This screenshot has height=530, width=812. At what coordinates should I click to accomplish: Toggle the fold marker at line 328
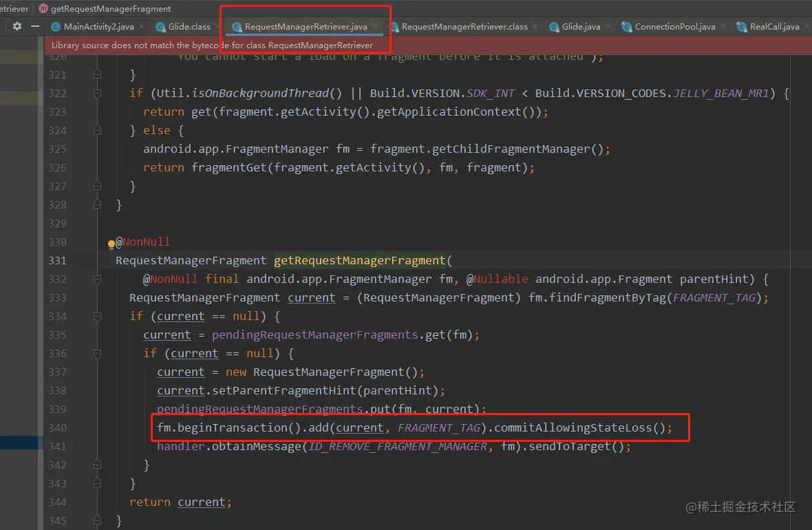(97, 204)
